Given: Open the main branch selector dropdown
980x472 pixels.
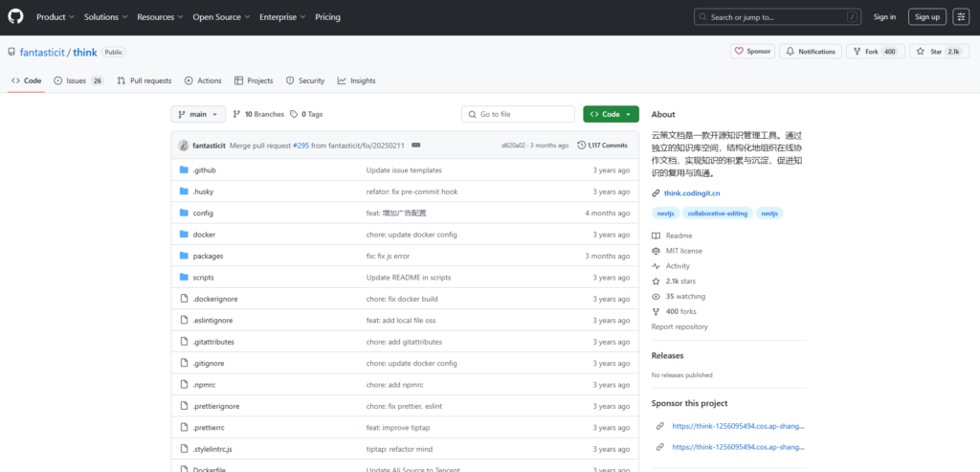Looking at the screenshot, I should click(x=198, y=114).
